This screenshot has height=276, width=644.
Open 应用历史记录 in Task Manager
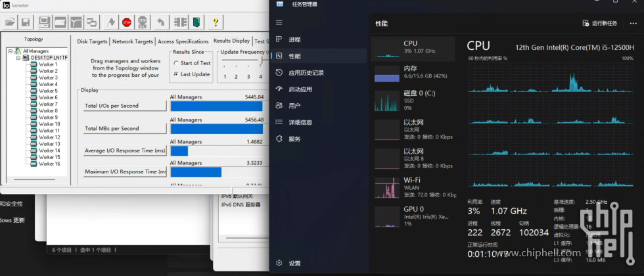[319, 73]
